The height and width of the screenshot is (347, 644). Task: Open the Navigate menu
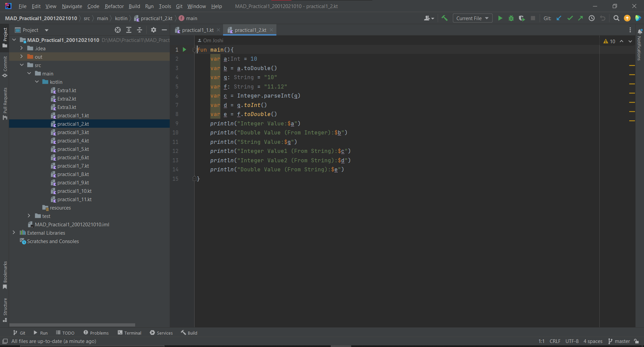[72, 6]
